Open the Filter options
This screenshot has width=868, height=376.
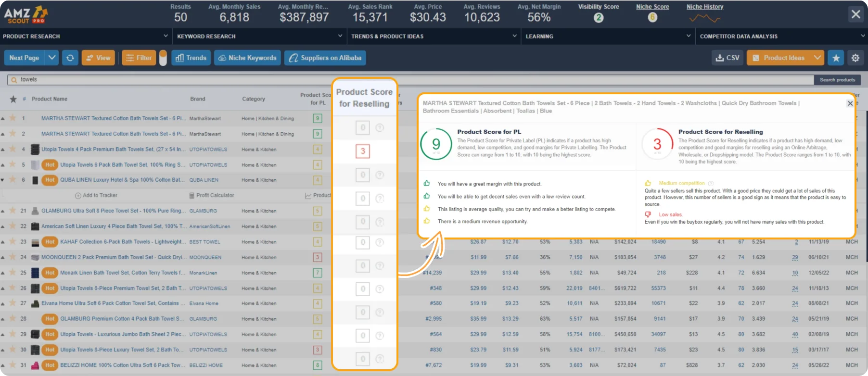[139, 58]
